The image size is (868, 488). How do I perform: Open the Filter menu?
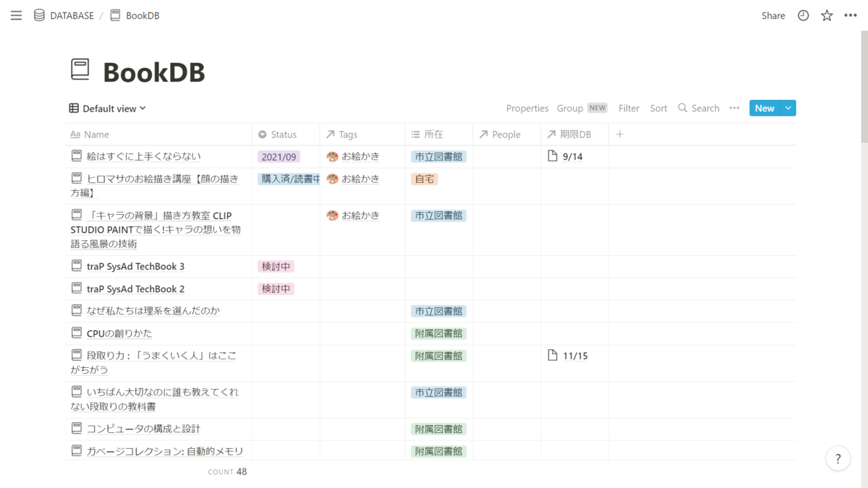[629, 108]
